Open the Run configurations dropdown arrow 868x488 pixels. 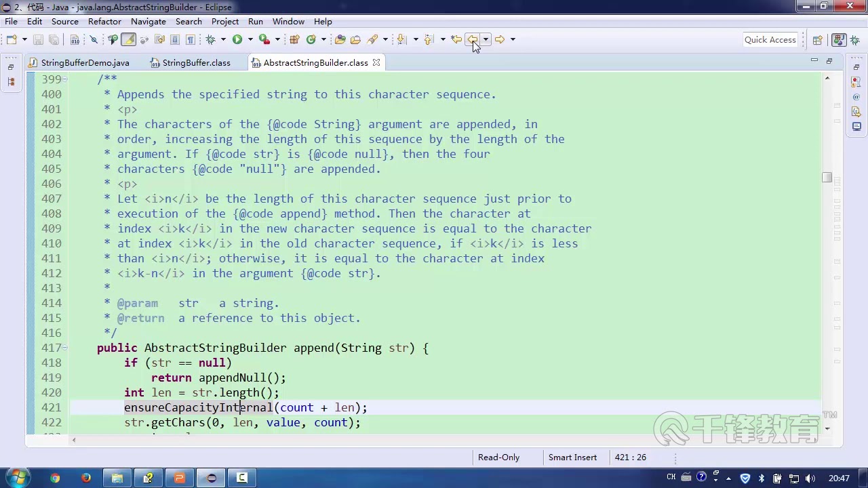pos(250,39)
